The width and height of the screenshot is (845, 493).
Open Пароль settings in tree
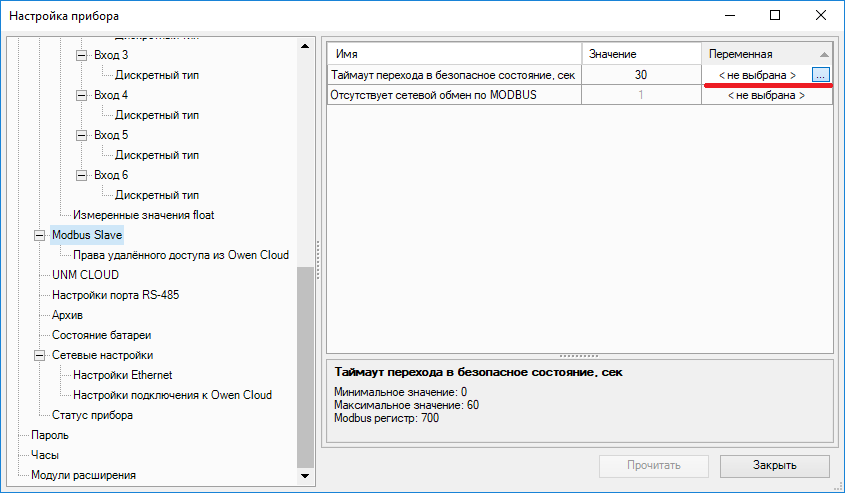(50, 435)
